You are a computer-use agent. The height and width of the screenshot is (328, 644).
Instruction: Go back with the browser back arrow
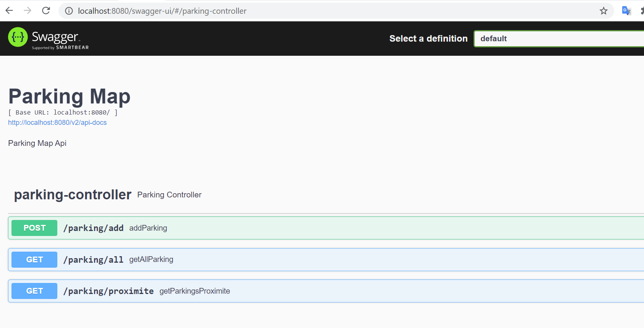tap(9, 11)
